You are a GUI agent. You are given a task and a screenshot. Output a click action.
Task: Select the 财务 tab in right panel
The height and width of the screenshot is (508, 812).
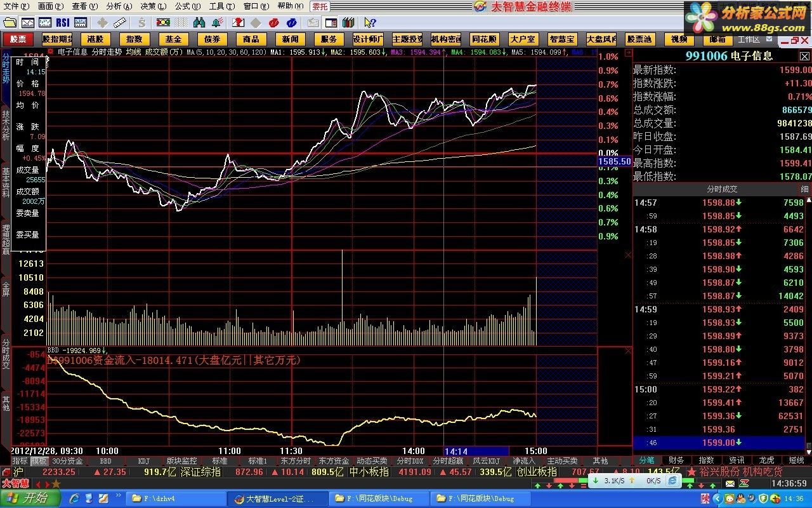676,460
